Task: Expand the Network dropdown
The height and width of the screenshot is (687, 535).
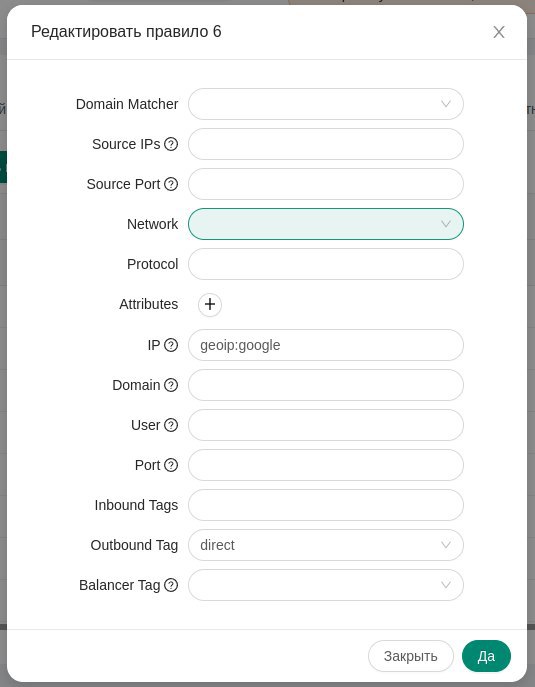Action: [326, 224]
